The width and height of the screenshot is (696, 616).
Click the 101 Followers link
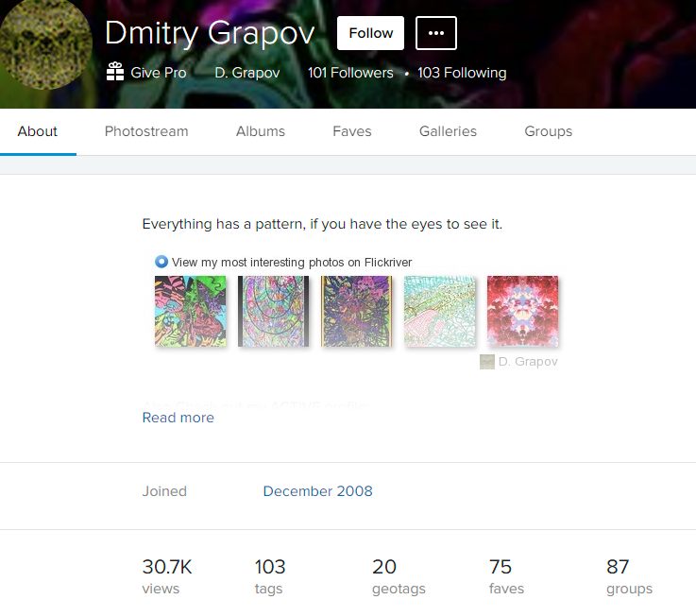(350, 73)
